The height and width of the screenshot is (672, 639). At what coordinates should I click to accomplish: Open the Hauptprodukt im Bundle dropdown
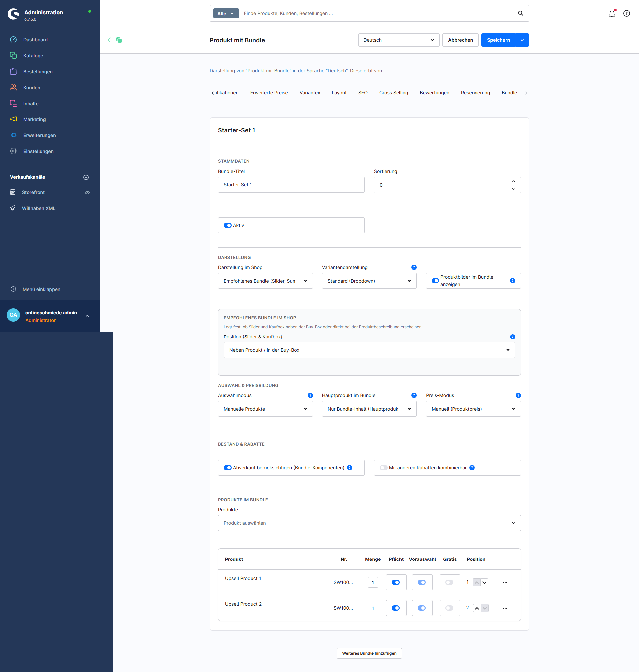[x=369, y=409]
